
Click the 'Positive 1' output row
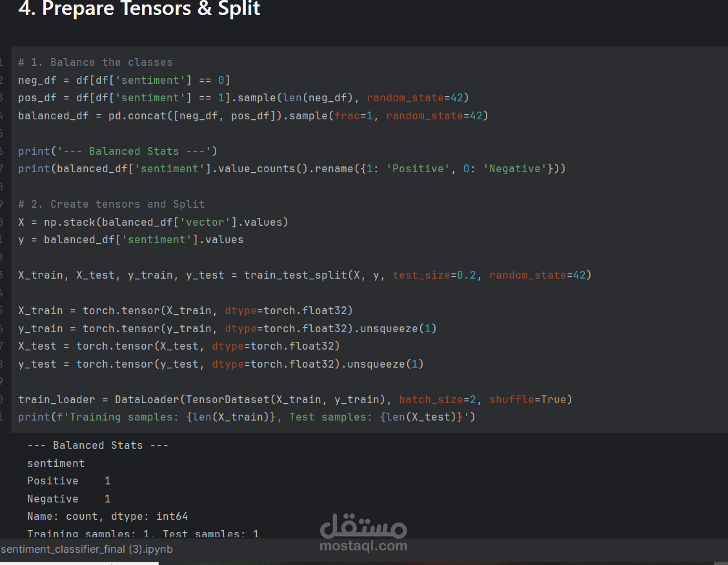coord(68,481)
